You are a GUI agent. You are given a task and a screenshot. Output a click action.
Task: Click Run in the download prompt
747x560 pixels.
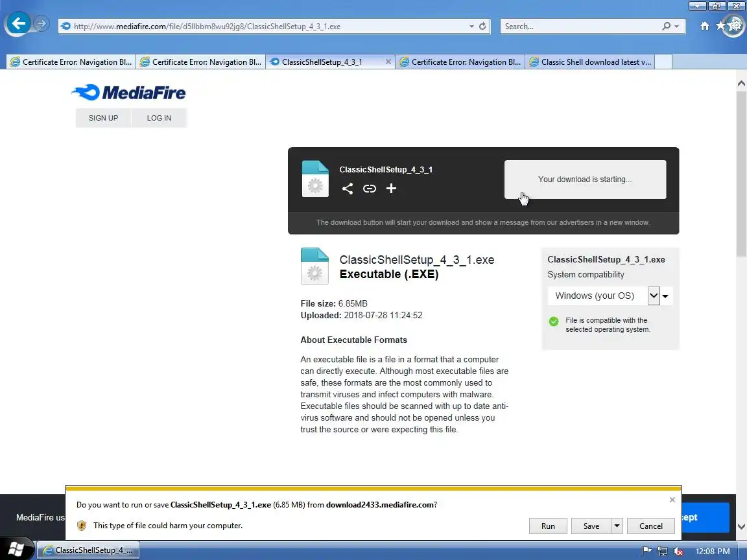(x=548, y=526)
